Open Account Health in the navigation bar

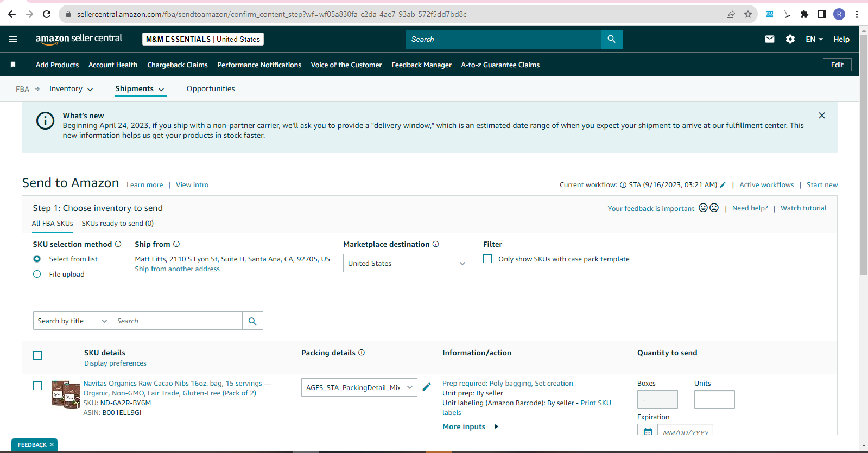tap(113, 65)
